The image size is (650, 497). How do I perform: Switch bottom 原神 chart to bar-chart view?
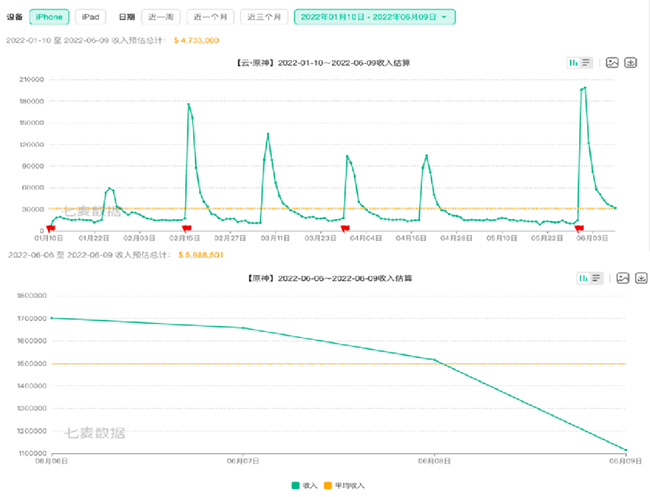pos(584,278)
